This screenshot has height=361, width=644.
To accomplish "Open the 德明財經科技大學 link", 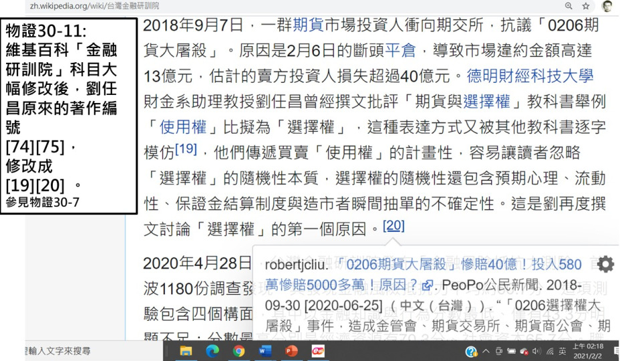I will click(530, 76).
